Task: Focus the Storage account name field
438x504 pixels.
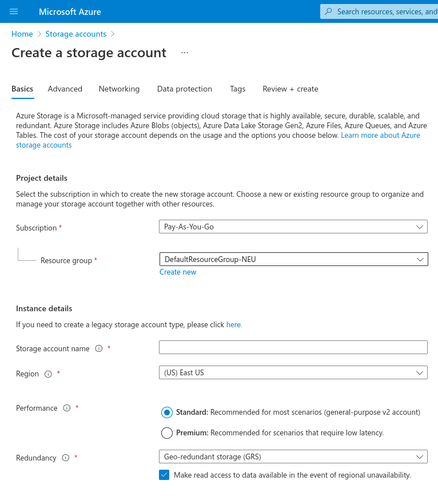Action: pyautogui.click(x=293, y=347)
